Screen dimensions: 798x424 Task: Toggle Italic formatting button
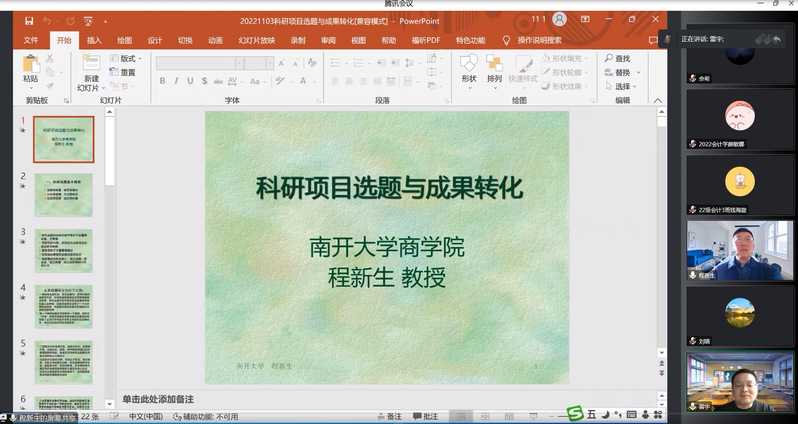point(176,83)
